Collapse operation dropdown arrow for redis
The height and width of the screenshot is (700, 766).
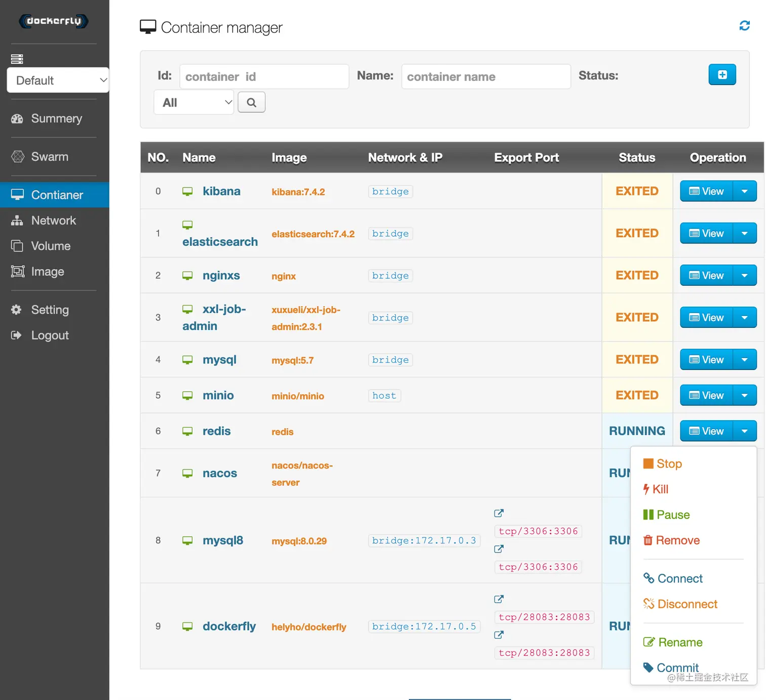click(x=745, y=431)
